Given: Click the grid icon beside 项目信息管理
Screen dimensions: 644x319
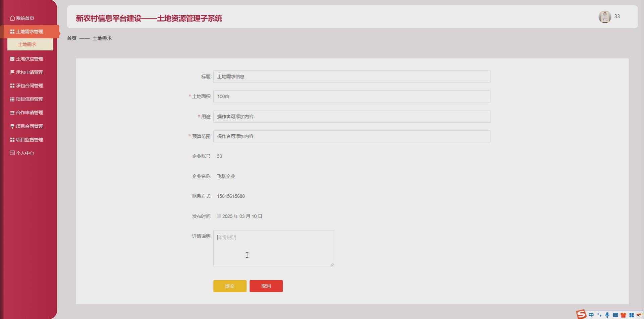Looking at the screenshot, I should pyautogui.click(x=12, y=99).
